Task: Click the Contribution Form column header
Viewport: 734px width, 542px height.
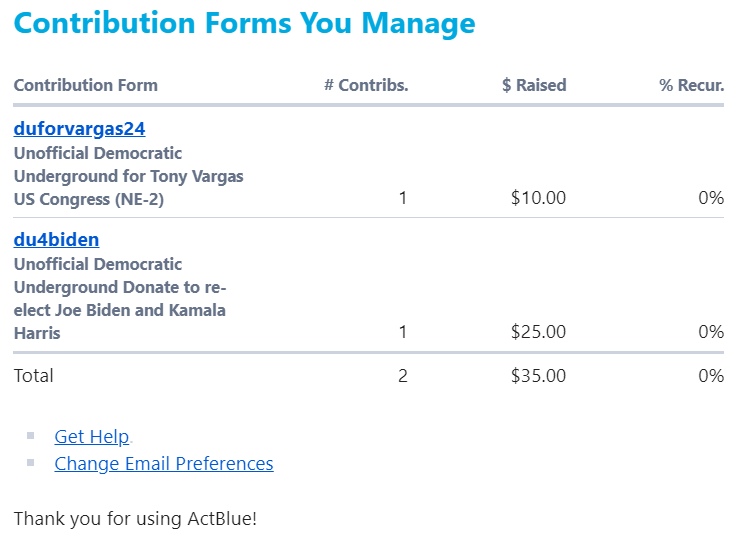Action: tap(86, 85)
